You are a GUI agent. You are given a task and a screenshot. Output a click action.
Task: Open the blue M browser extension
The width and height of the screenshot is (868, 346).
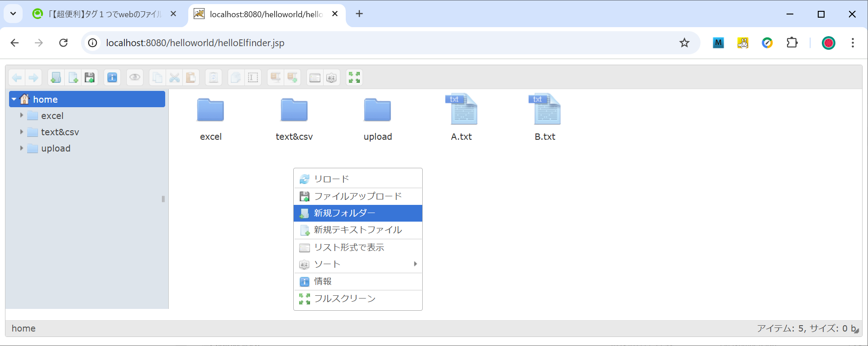(718, 43)
